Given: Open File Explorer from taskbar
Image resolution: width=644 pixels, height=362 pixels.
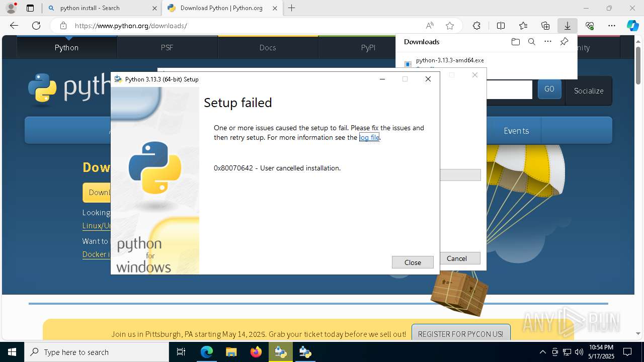Looking at the screenshot, I should tap(231, 352).
